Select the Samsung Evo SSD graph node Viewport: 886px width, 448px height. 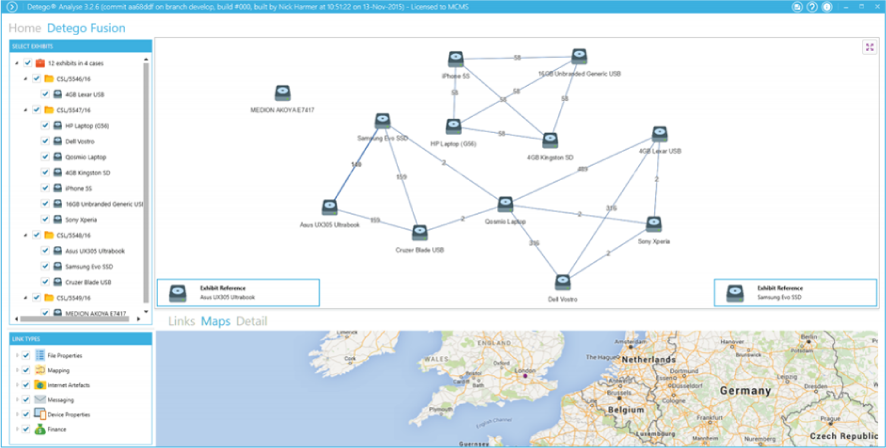pos(383,121)
